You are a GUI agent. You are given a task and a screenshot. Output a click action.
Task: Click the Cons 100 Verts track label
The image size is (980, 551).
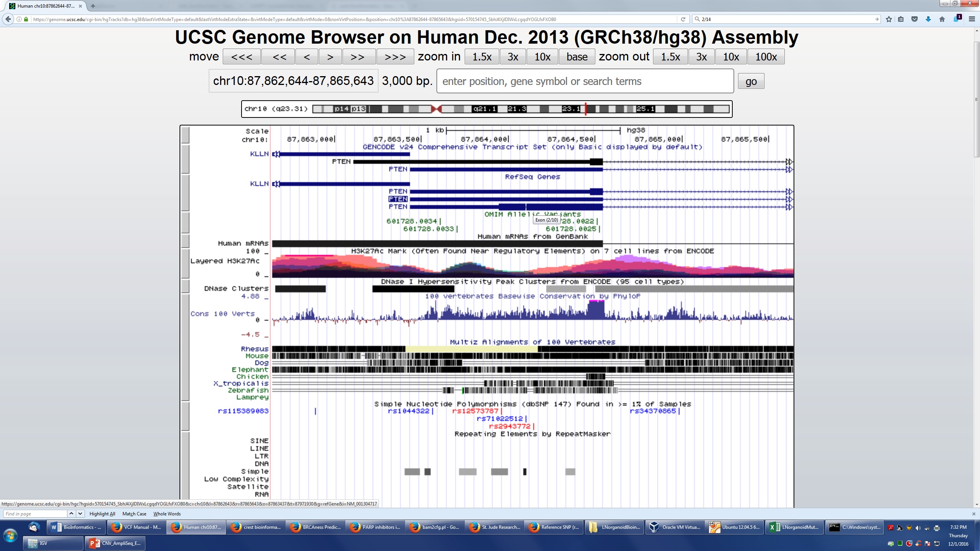tap(223, 314)
